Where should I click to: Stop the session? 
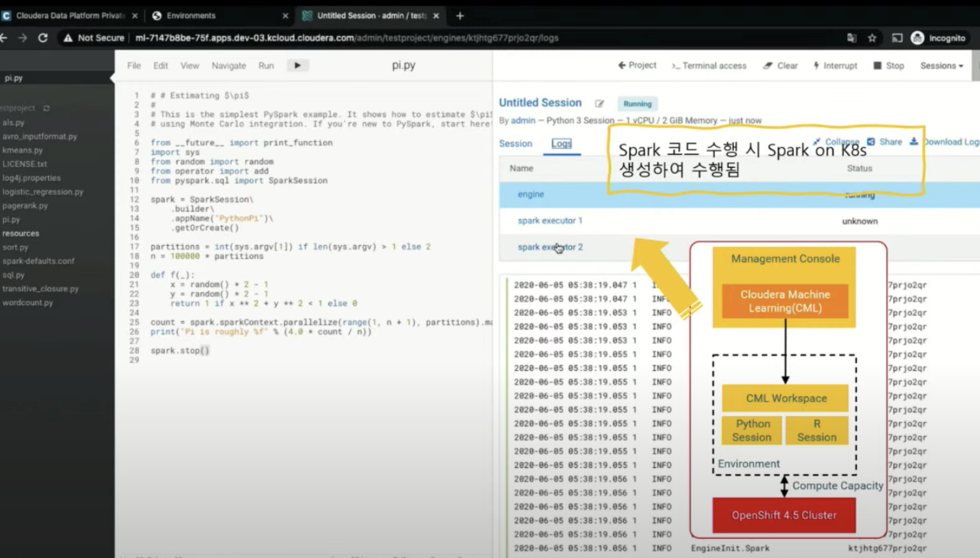889,66
